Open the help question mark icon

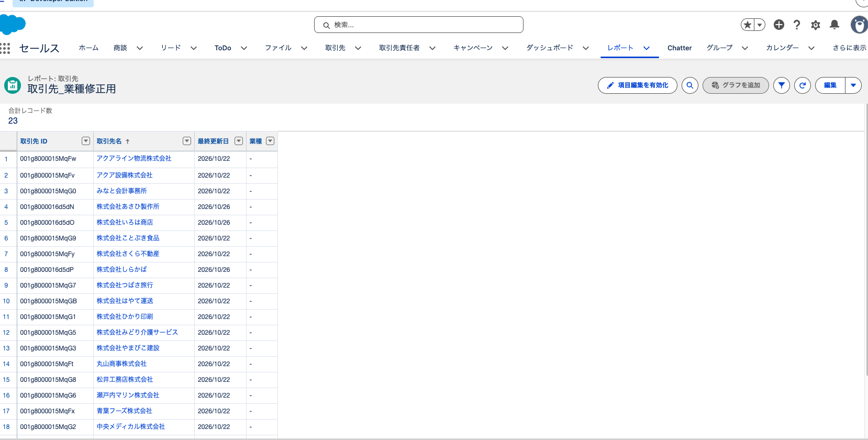pyautogui.click(x=797, y=25)
